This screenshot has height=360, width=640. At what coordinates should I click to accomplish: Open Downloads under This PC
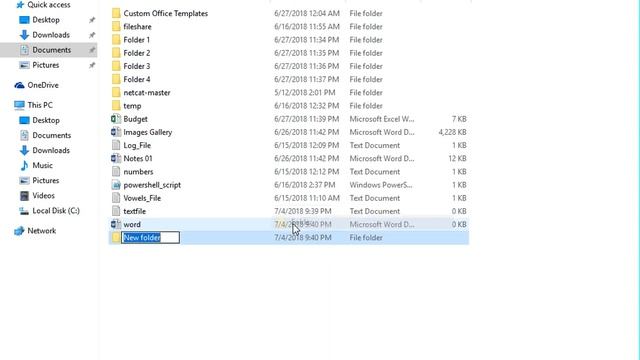pyautogui.click(x=51, y=150)
